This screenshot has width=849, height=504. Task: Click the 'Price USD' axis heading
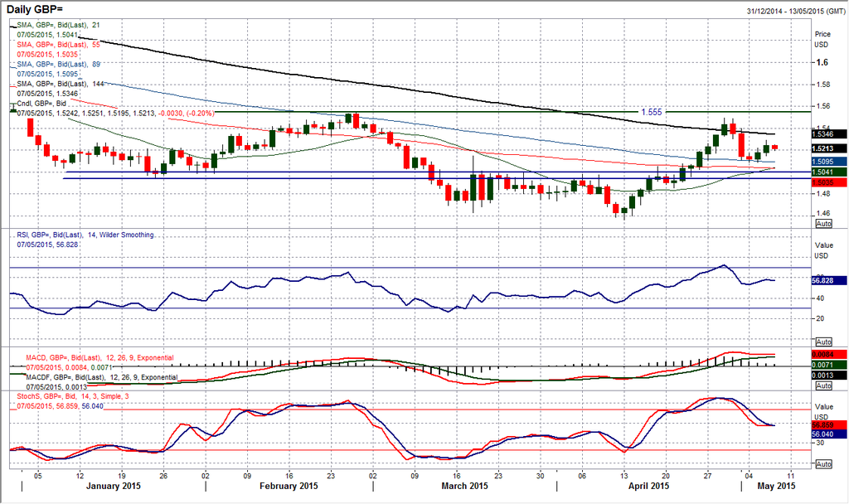822,39
